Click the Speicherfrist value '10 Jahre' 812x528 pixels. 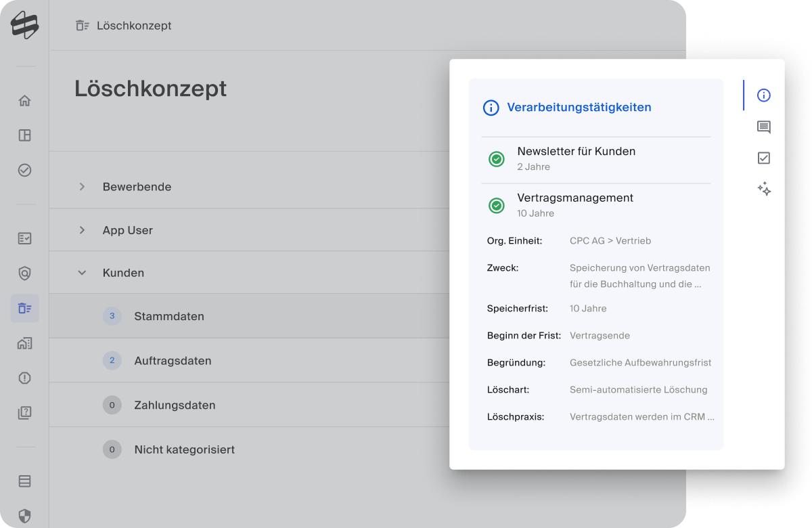coord(588,309)
